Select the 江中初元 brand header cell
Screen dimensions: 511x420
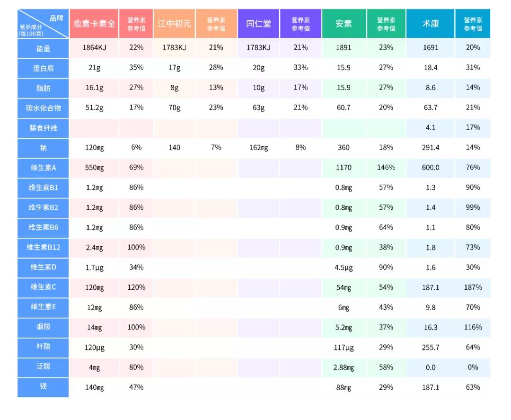[174, 24]
